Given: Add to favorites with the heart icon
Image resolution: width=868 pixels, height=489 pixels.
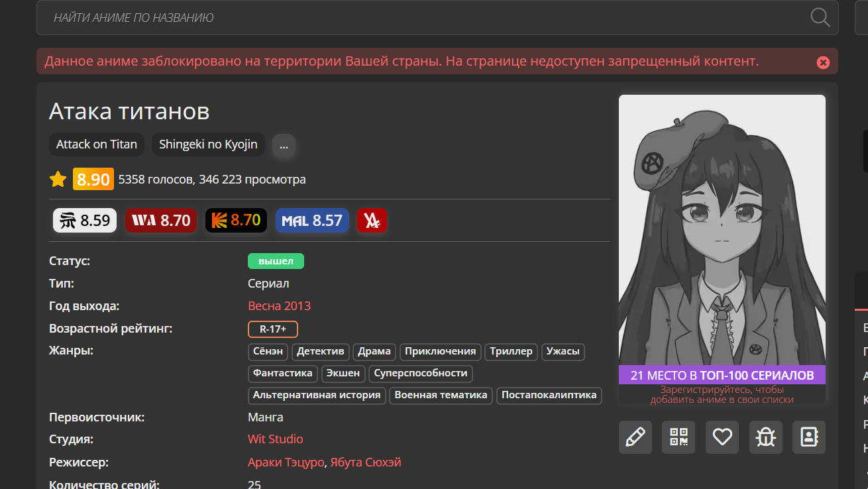Looking at the screenshot, I should pyautogui.click(x=722, y=437).
